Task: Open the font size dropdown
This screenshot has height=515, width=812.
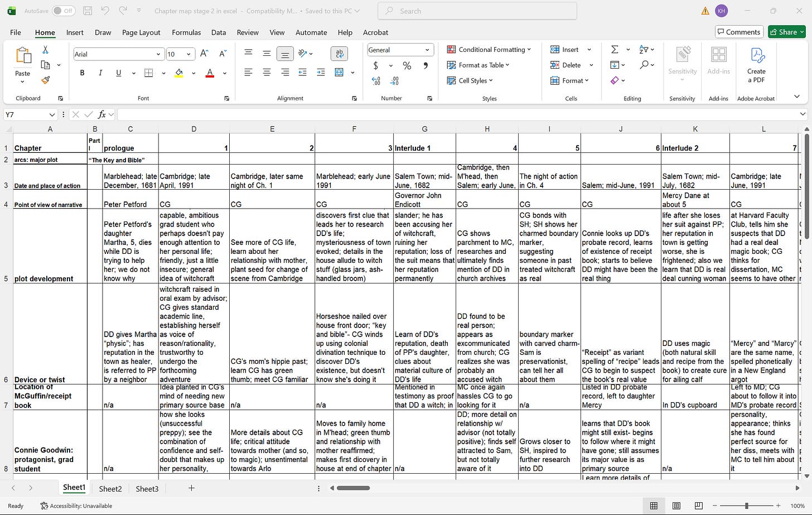Action: (x=188, y=54)
